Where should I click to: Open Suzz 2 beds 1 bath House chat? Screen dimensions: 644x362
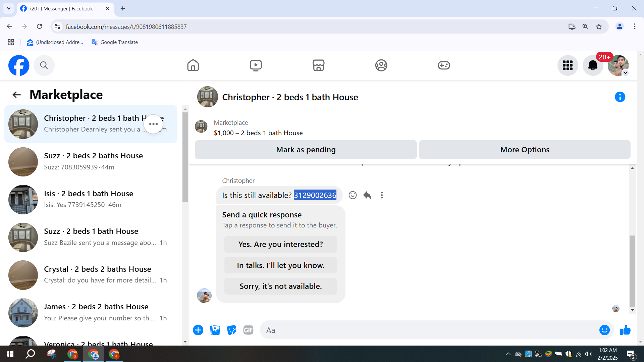pyautogui.click(x=91, y=237)
